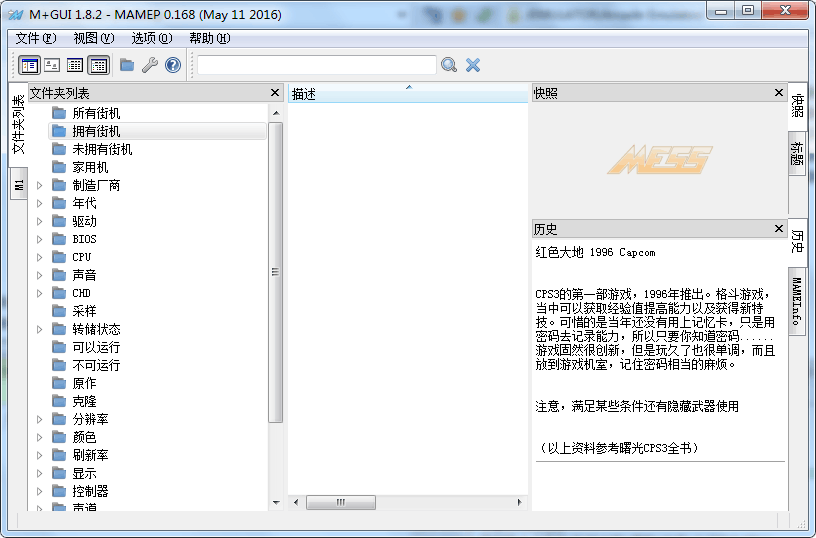This screenshot has height=538, width=816.
Task: Click the 红色大地 1996 Capcom history title
Action: pyautogui.click(x=595, y=252)
